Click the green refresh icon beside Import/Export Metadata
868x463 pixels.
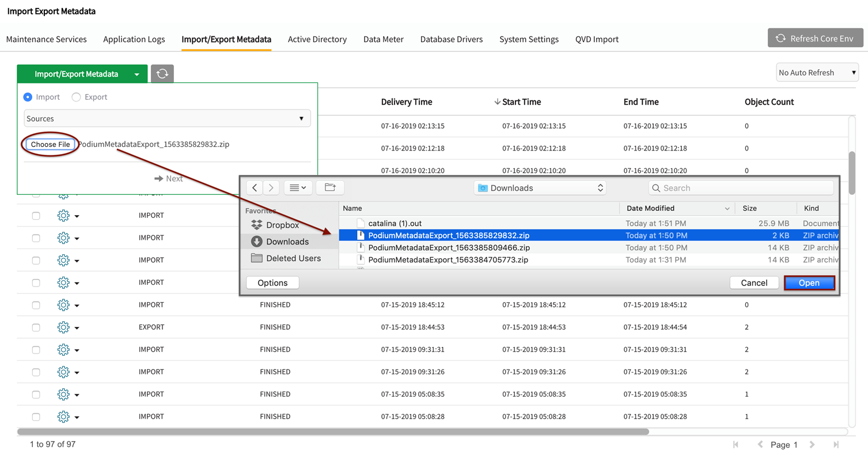(162, 74)
